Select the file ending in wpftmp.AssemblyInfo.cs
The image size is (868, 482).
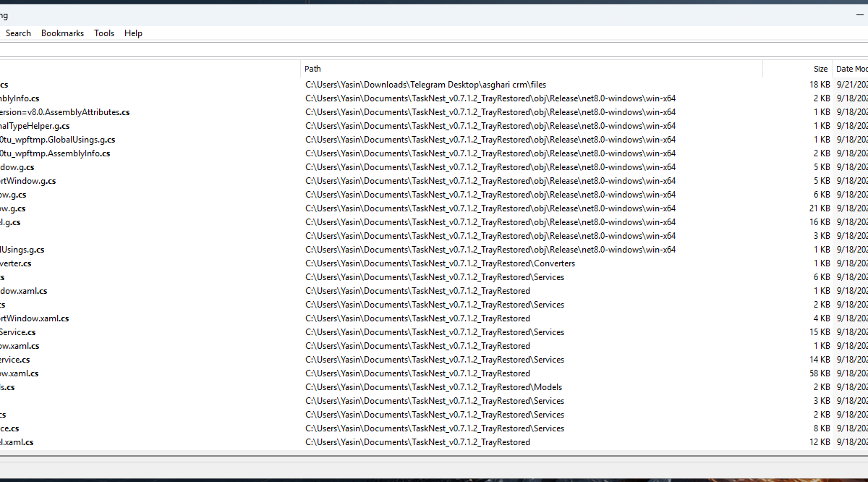click(x=55, y=153)
